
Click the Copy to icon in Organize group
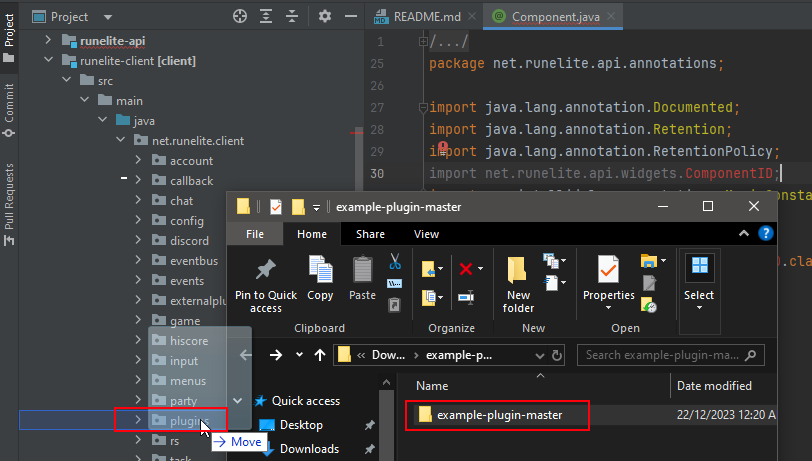tap(432, 297)
